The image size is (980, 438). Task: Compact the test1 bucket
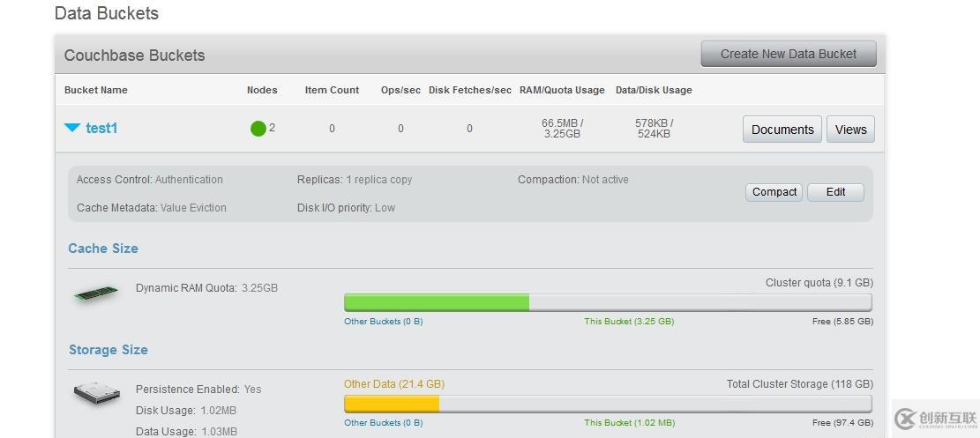pyautogui.click(x=774, y=192)
